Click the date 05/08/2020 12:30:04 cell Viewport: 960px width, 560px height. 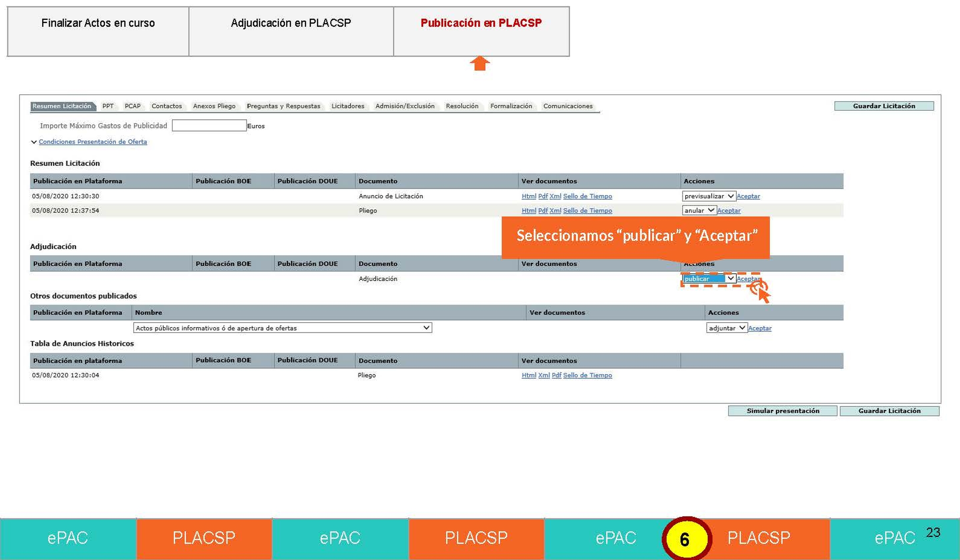pos(66,375)
